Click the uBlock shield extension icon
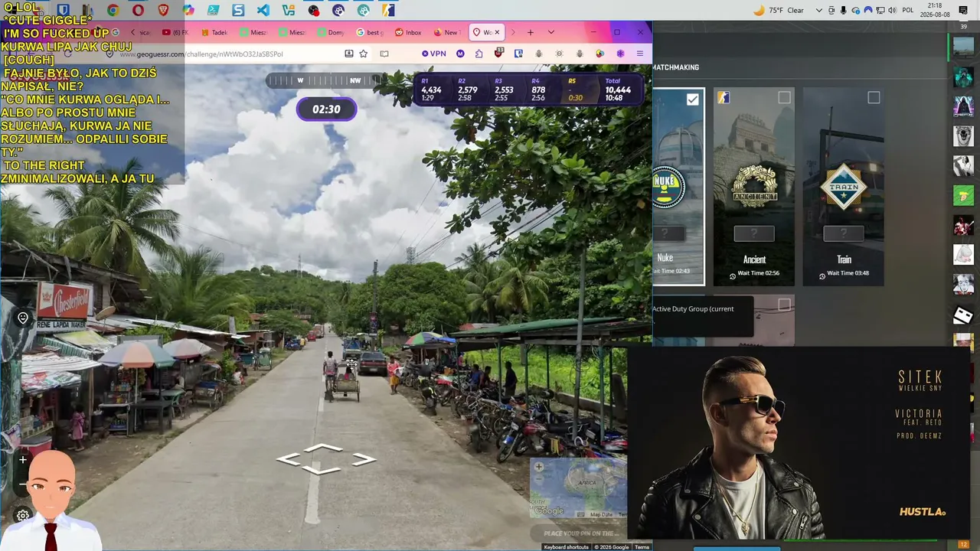This screenshot has height=551, width=980. [x=498, y=53]
